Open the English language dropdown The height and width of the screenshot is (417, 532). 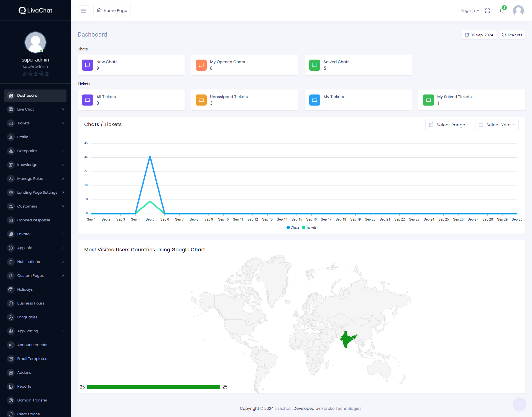[470, 11]
